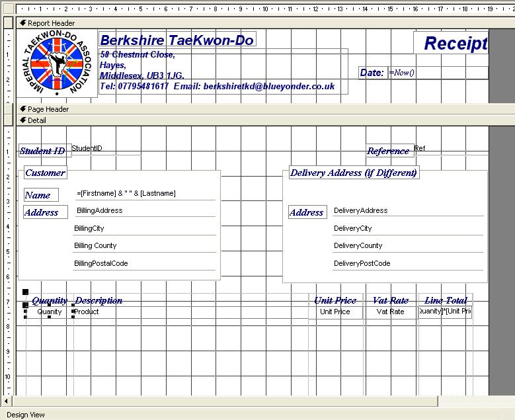
Task: Click the Ref field text box
Action: coord(452,149)
